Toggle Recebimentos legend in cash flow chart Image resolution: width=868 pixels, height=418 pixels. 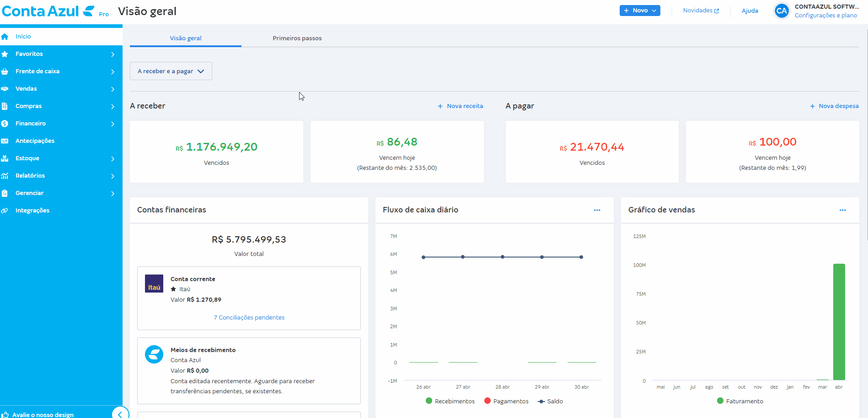[450, 401]
